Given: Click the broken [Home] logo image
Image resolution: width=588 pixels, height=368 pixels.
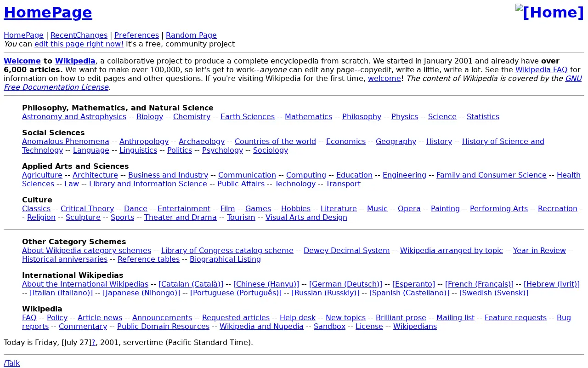Looking at the screenshot, I should 549,12.
